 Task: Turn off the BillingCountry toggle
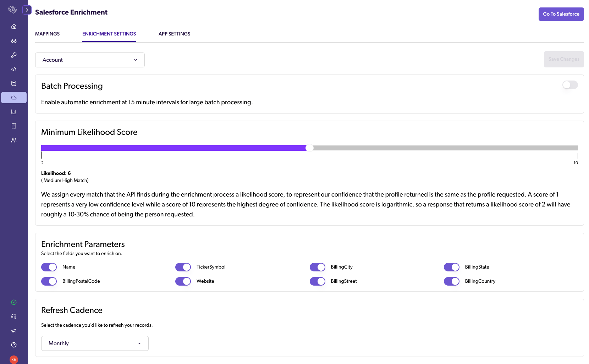[x=452, y=281]
